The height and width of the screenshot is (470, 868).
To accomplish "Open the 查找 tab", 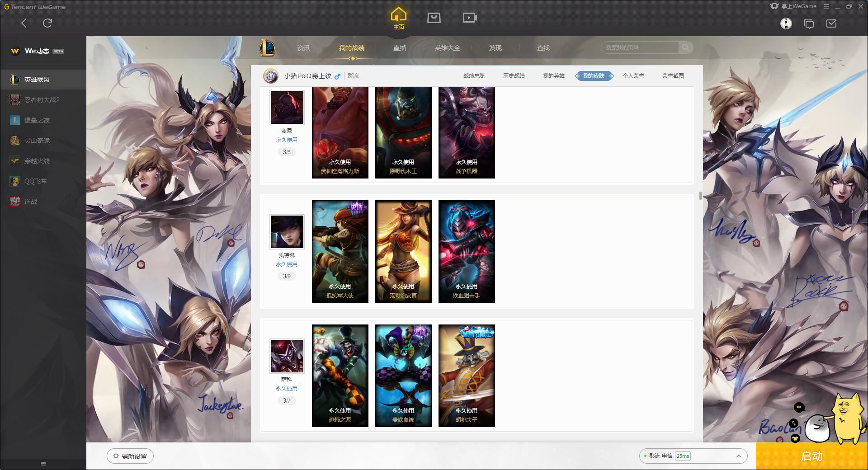I will tap(543, 48).
